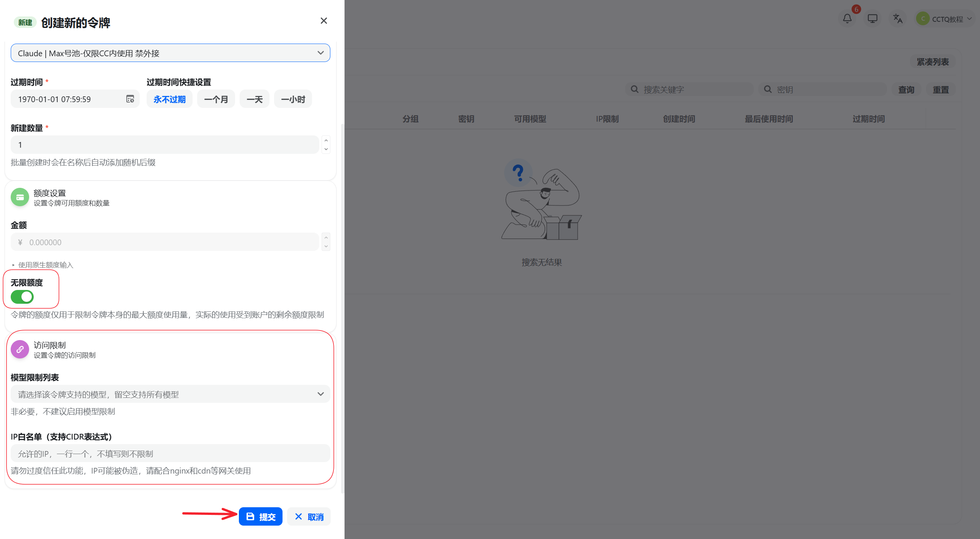Close the create token panel with X
The height and width of the screenshot is (539, 980).
tap(323, 21)
